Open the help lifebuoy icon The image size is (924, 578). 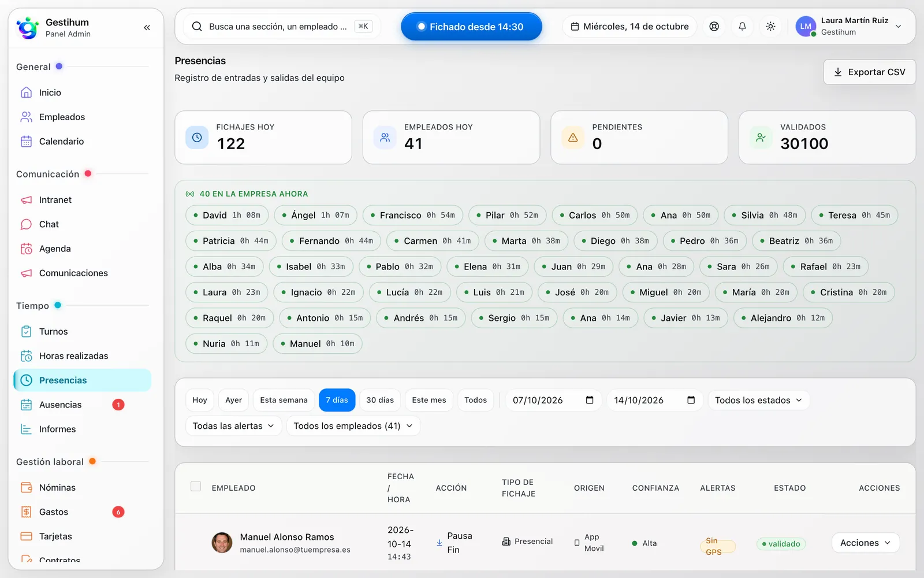coord(714,27)
